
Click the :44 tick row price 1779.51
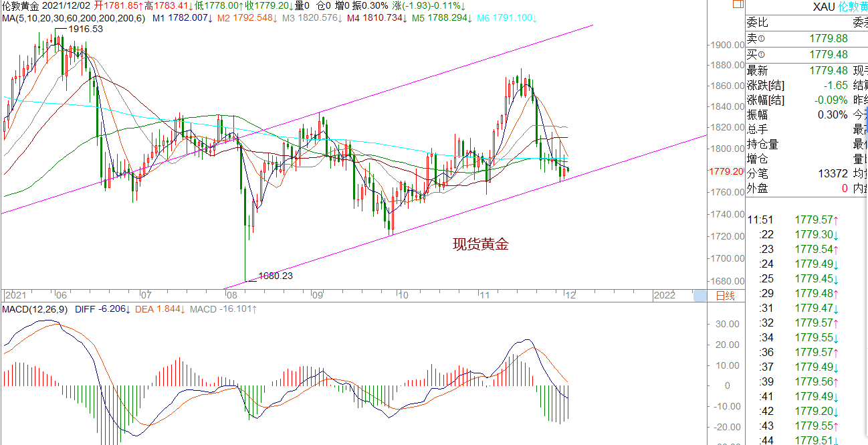click(x=814, y=440)
